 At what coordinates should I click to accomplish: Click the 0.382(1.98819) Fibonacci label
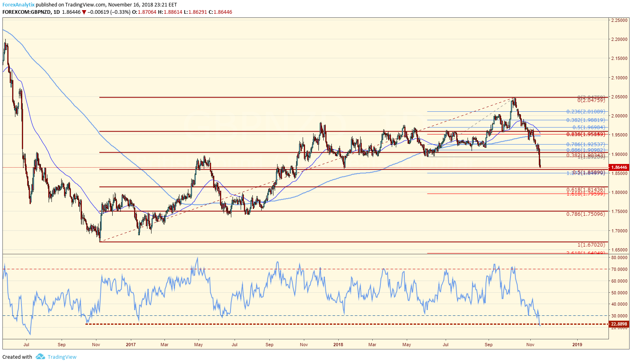[x=585, y=120]
